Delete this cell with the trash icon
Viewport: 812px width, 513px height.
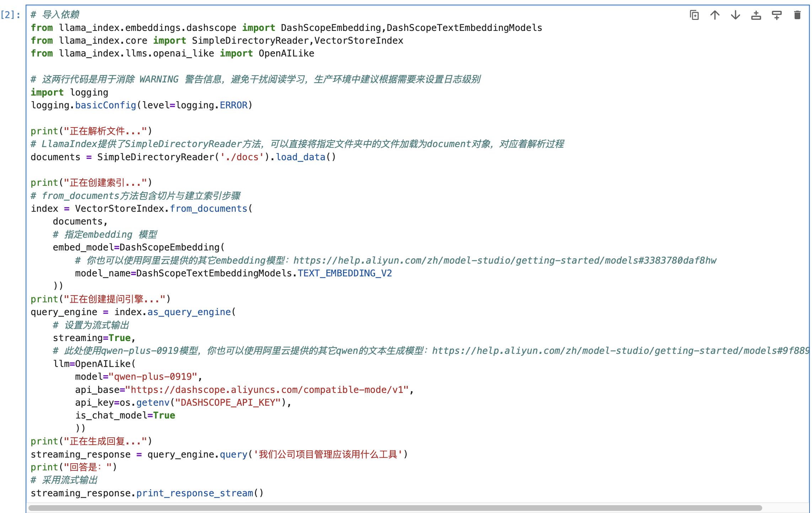797,15
